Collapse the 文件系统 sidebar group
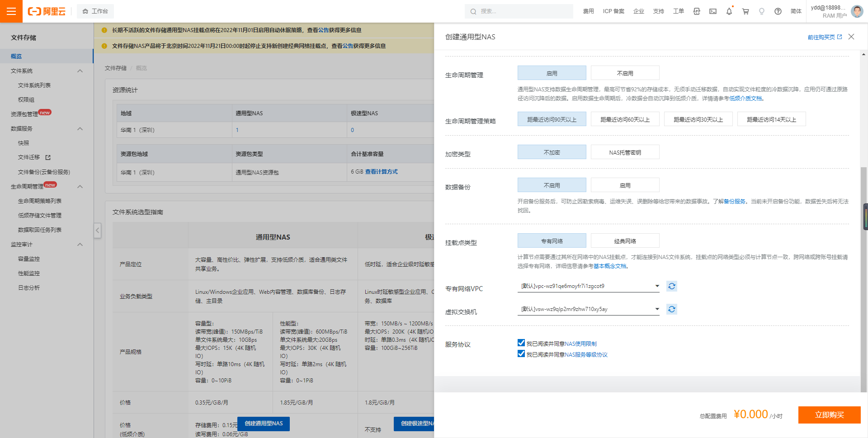868x438 pixels. [80, 71]
